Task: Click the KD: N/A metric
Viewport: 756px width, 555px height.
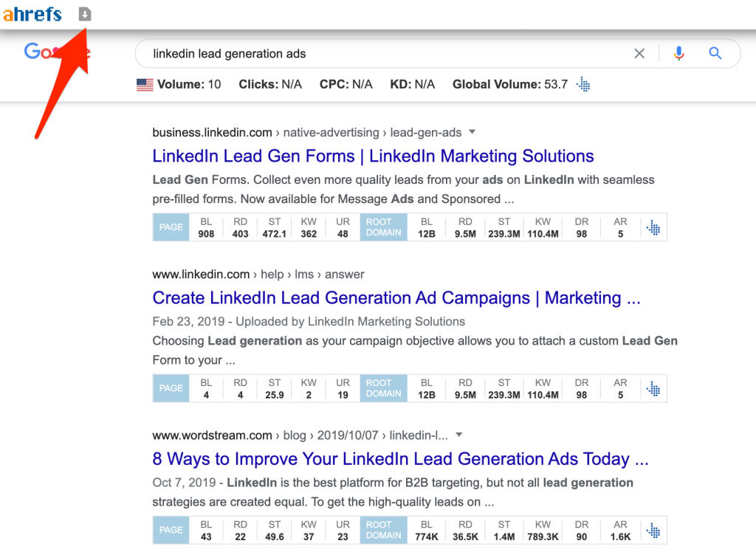Action: pyautogui.click(x=413, y=84)
